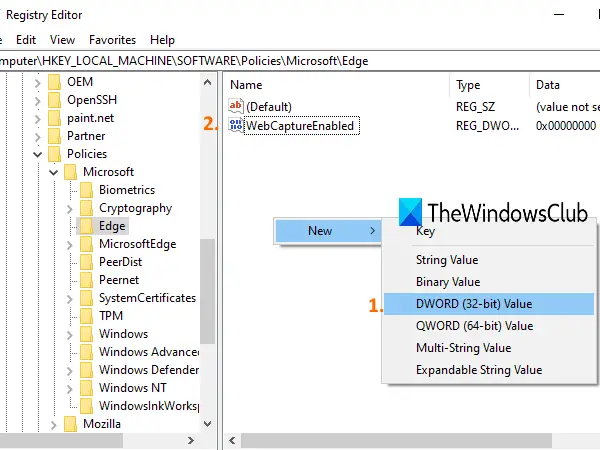Choose String Value from submenu
Viewport: 600px width, 450px height.
point(489,260)
